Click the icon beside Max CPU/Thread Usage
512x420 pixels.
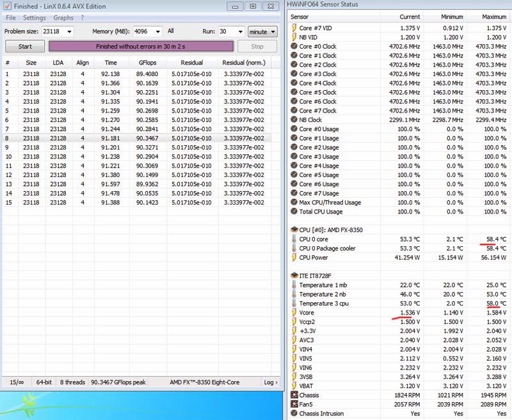click(294, 202)
